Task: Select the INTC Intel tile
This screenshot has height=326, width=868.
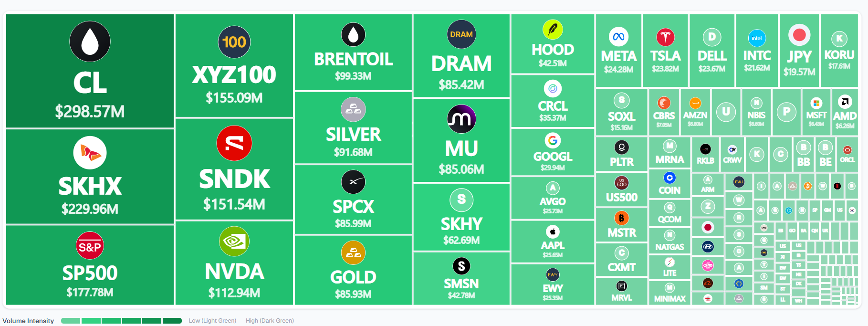Action: [x=757, y=51]
